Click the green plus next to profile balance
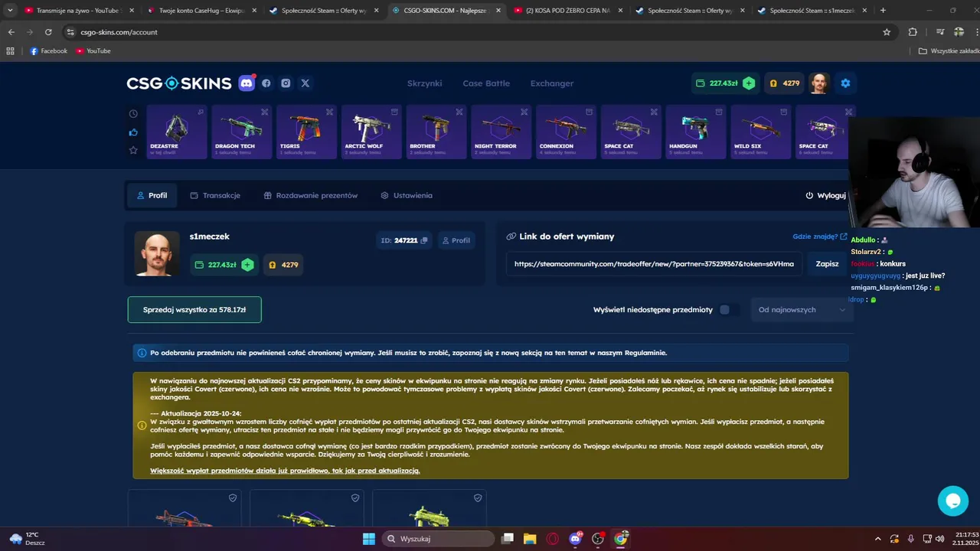980x551 pixels. pyautogui.click(x=247, y=265)
